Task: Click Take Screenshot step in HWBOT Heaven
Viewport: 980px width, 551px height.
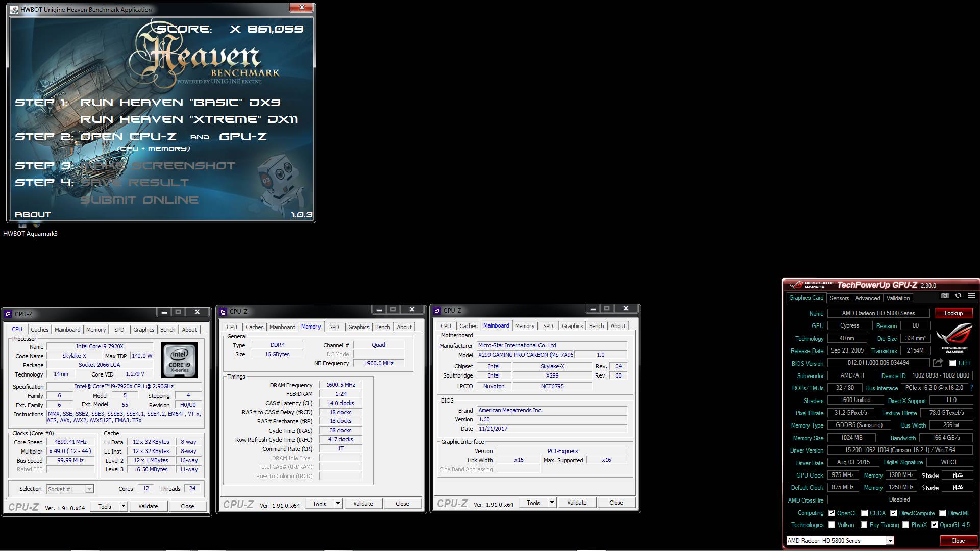Action: point(158,166)
